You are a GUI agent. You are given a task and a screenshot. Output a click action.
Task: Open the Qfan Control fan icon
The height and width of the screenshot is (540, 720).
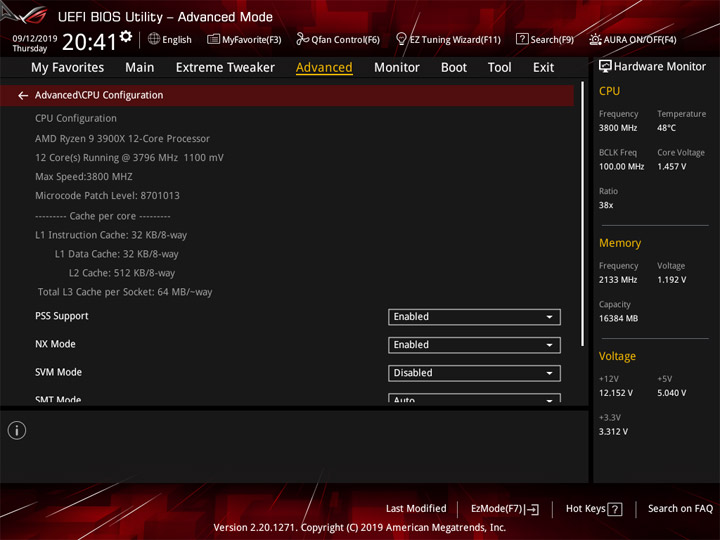click(x=302, y=39)
